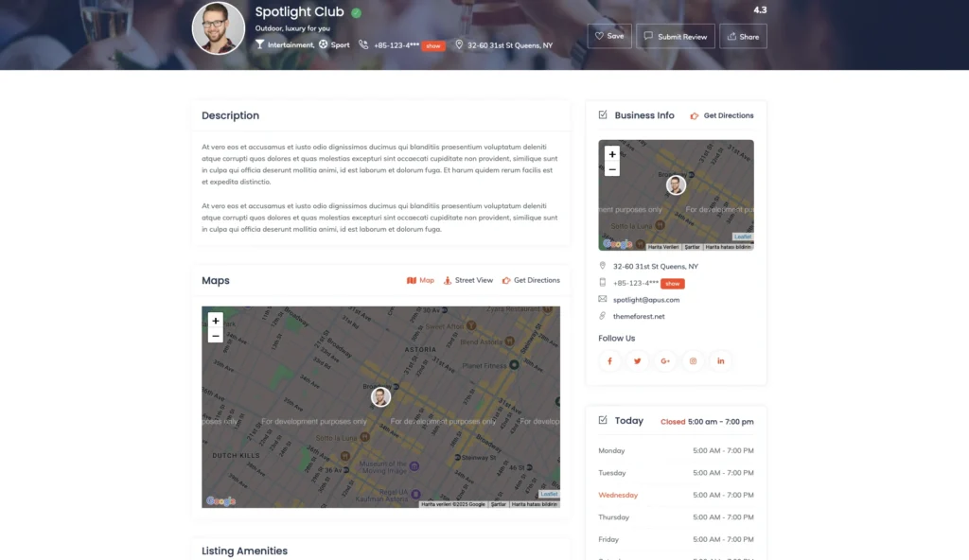
Task: Get Directions in the Maps section
Action: click(x=531, y=280)
